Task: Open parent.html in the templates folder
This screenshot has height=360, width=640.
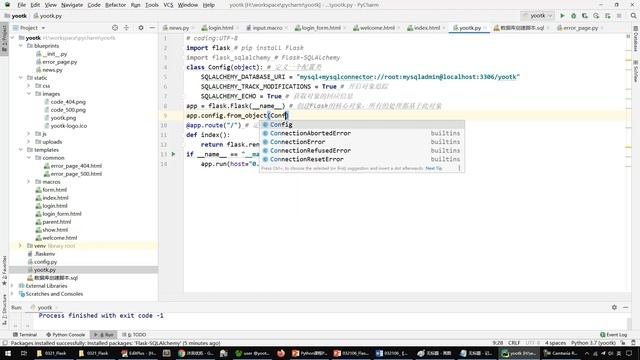Action: [x=56, y=222]
